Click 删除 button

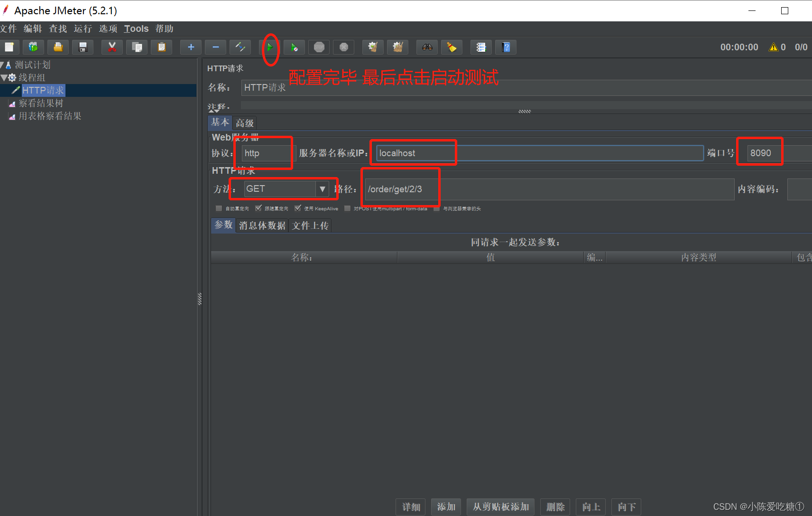click(x=555, y=507)
